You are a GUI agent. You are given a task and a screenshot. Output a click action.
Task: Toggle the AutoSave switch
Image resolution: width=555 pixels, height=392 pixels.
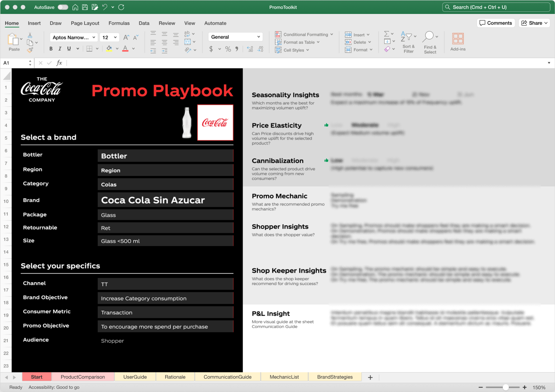click(63, 7)
